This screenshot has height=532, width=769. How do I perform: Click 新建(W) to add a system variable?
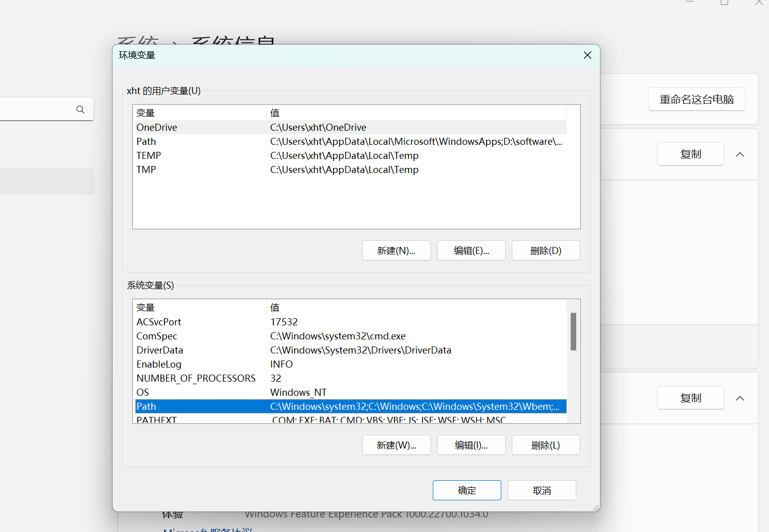pos(396,445)
